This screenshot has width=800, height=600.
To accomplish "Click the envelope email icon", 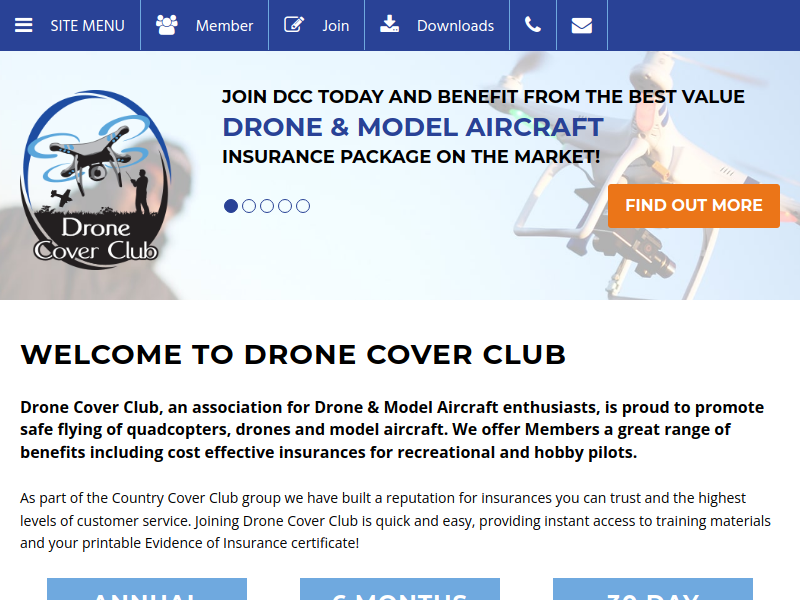I will [582, 26].
